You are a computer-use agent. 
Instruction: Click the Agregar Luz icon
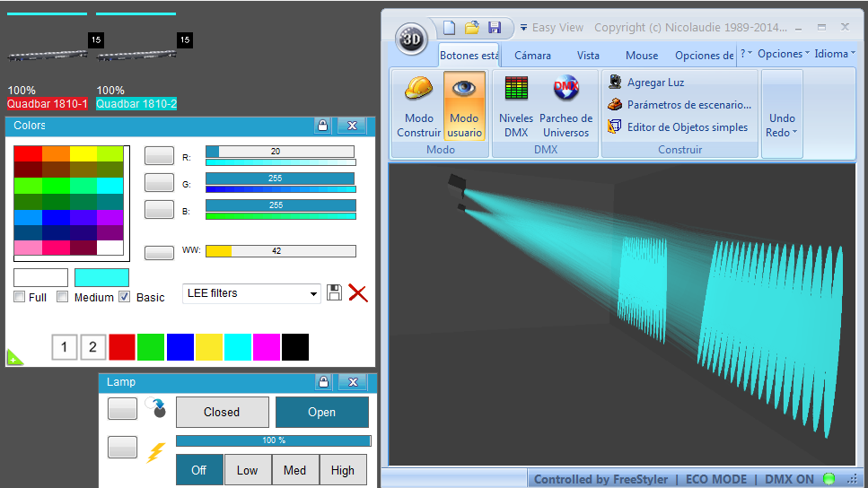pos(615,82)
